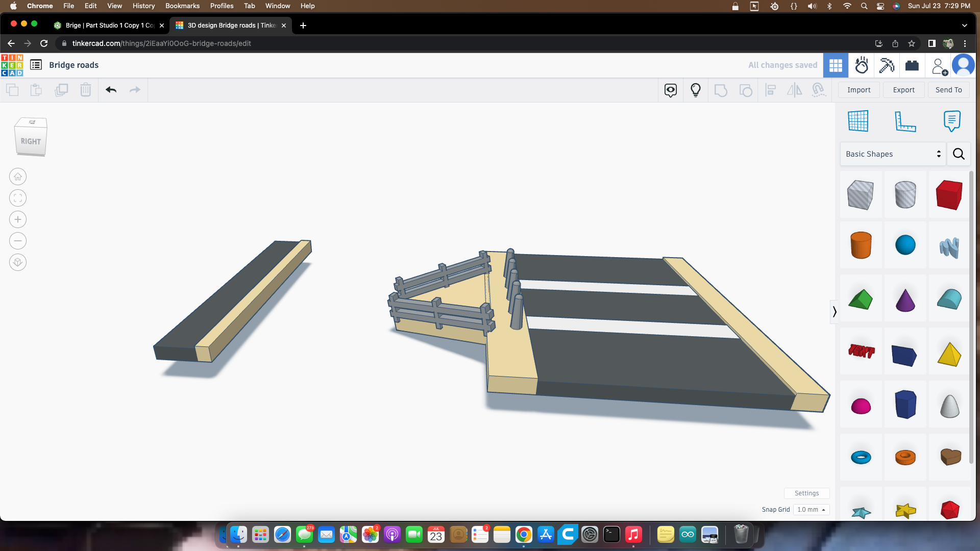Open the Snap Grid 1.0 mm dropdown

pos(811,510)
